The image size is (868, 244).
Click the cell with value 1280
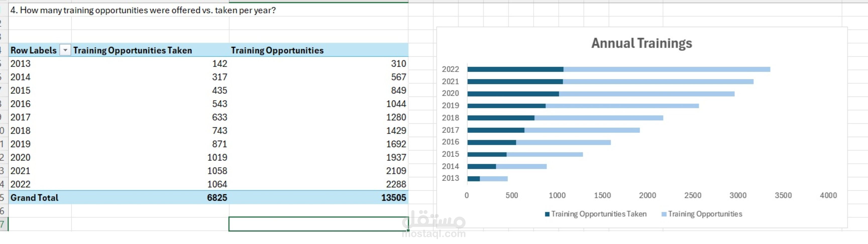(318, 117)
